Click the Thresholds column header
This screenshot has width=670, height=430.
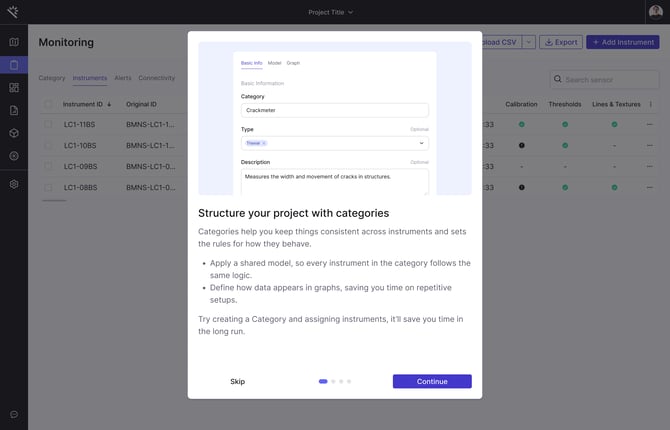click(565, 104)
